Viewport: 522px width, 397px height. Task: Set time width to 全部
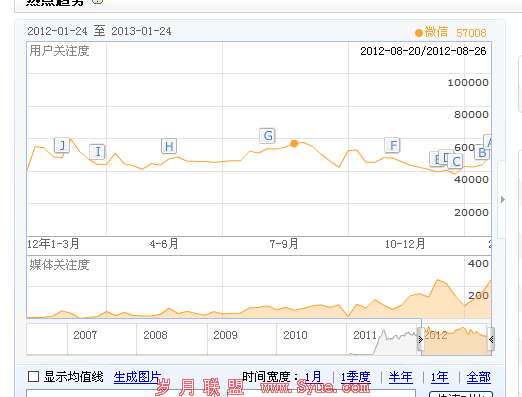(479, 377)
